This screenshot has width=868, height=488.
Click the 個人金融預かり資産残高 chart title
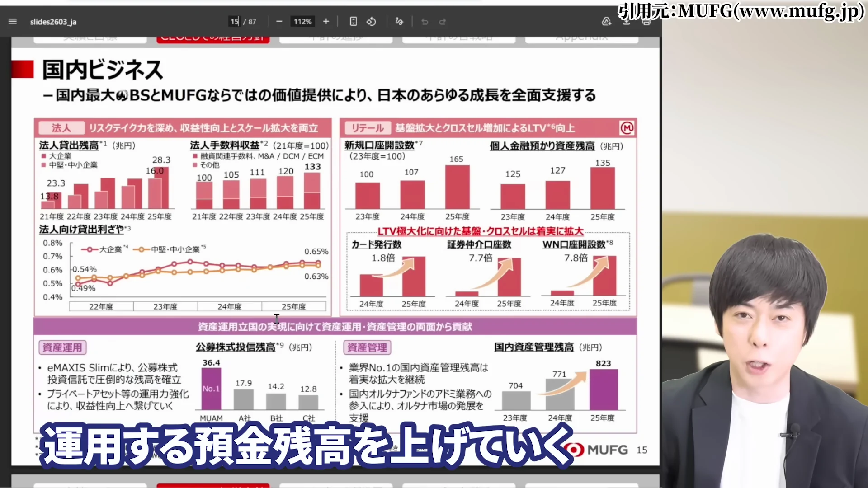pos(542,146)
